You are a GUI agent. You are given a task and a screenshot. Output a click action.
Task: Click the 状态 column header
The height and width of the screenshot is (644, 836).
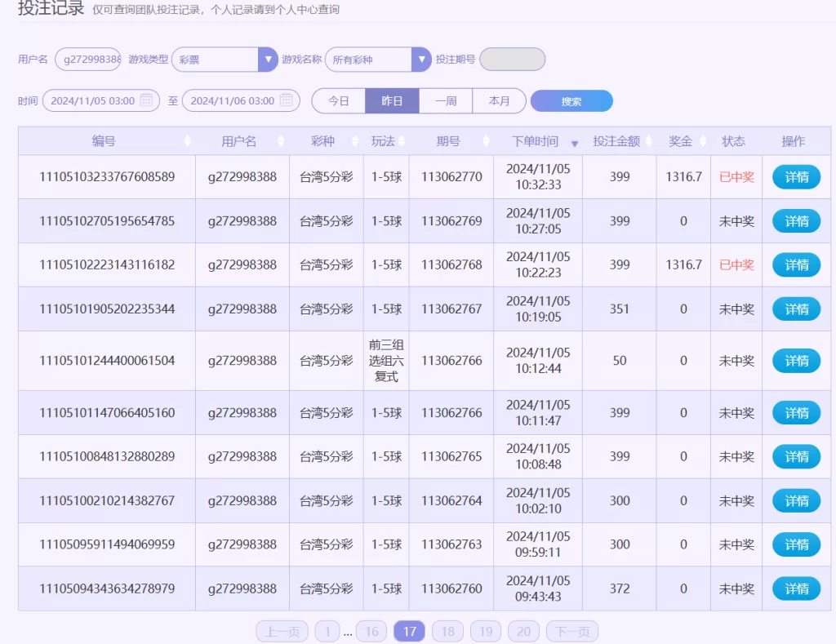click(733, 141)
